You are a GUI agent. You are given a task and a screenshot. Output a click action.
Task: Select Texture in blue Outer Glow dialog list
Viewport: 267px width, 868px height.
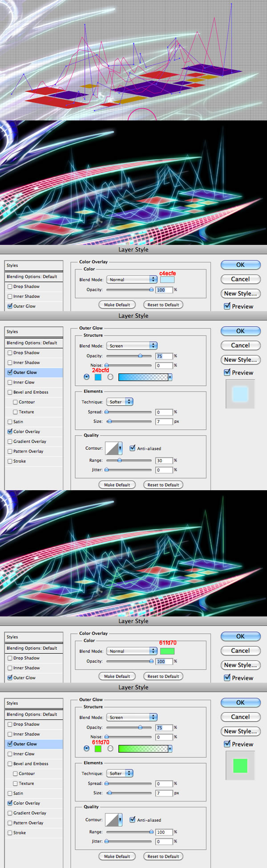point(26,412)
